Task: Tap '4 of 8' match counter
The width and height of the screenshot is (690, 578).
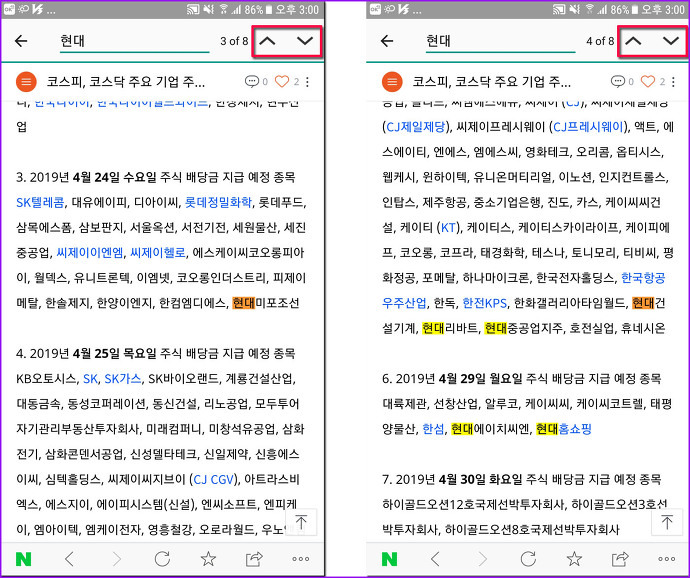Action: pos(600,41)
